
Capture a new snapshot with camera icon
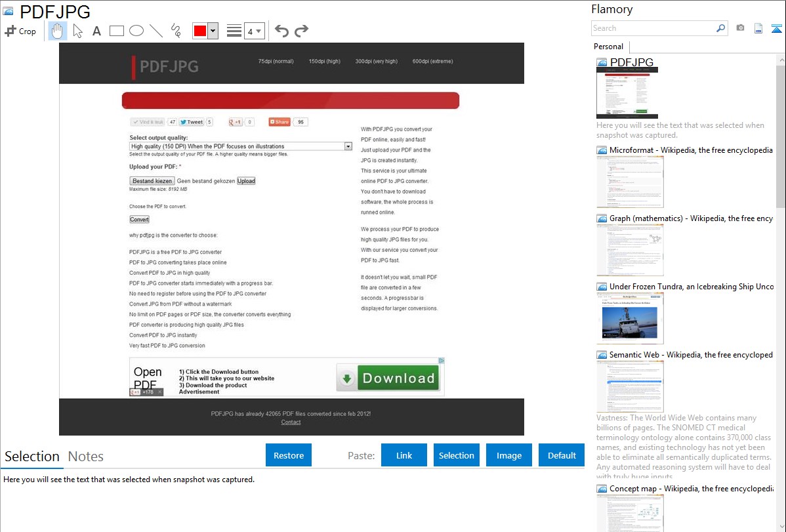[x=740, y=28]
